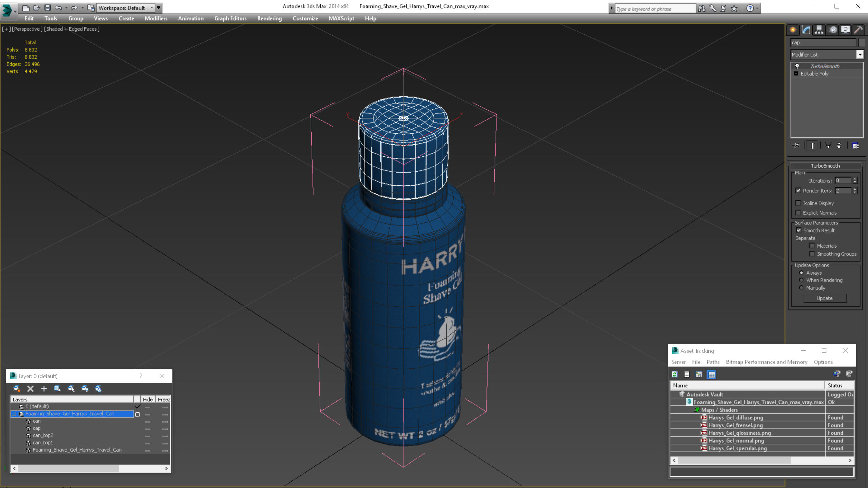Screen dimensions: 868x488
Task: Click Configure Modifier Sets icon
Action: (x=855, y=145)
